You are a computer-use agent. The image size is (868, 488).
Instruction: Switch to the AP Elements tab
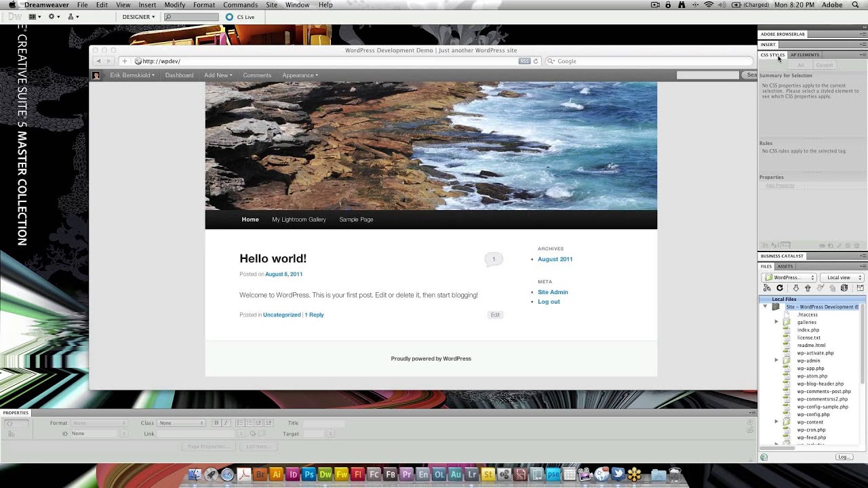pyautogui.click(x=805, y=55)
